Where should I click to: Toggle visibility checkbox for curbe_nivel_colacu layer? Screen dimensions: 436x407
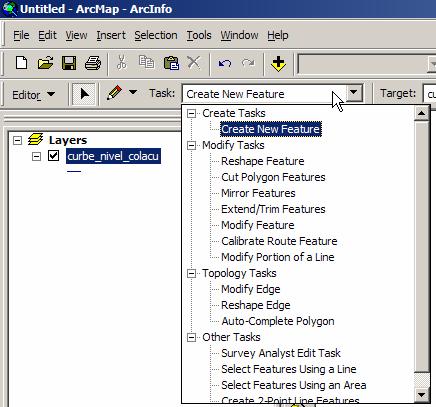(x=54, y=156)
